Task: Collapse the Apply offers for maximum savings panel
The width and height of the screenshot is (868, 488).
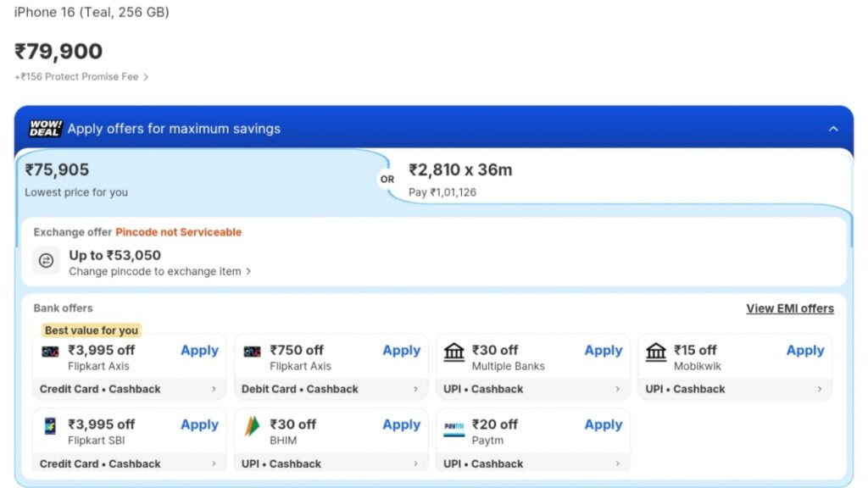Action: tap(833, 129)
